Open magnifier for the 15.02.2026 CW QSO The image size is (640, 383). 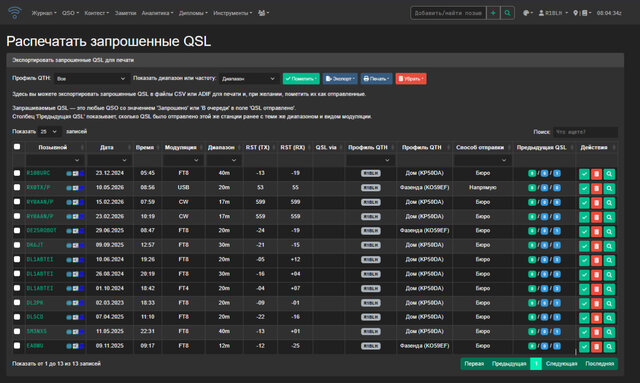click(x=609, y=203)
